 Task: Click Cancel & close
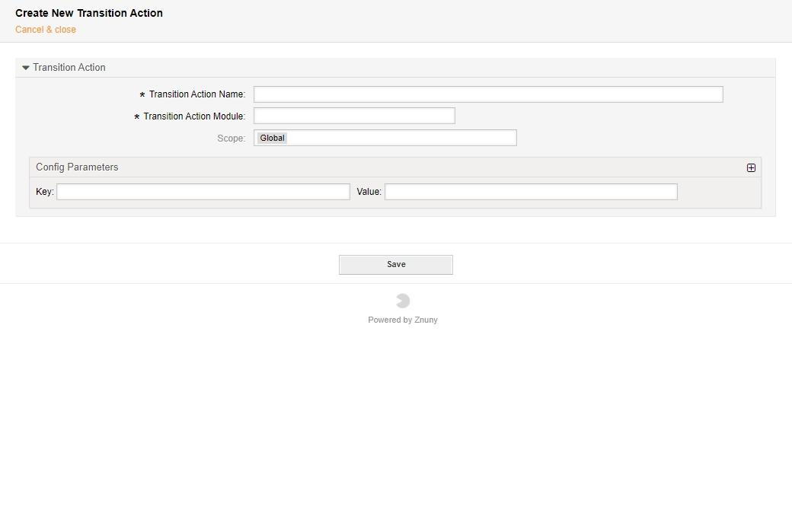(45, 29)
